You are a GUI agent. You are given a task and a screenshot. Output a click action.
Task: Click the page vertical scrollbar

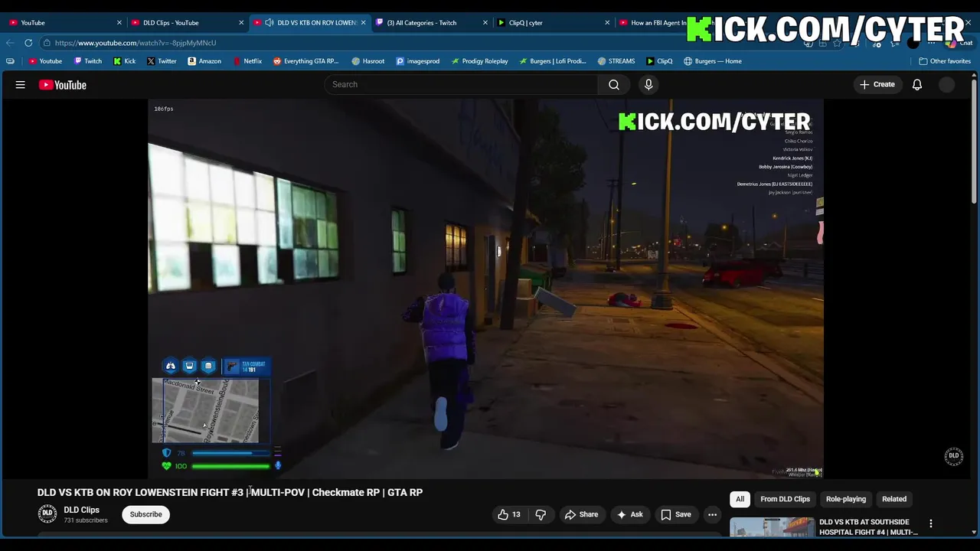974,142
